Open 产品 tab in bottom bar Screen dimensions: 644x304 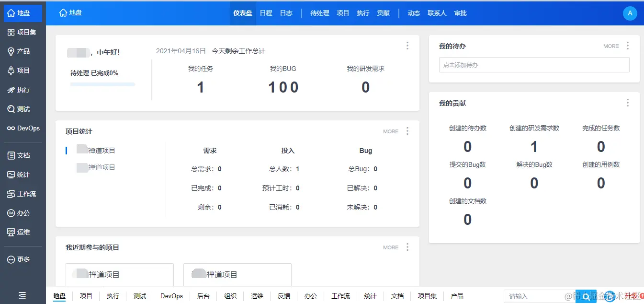pyautogui.click(x=457, y=296)
